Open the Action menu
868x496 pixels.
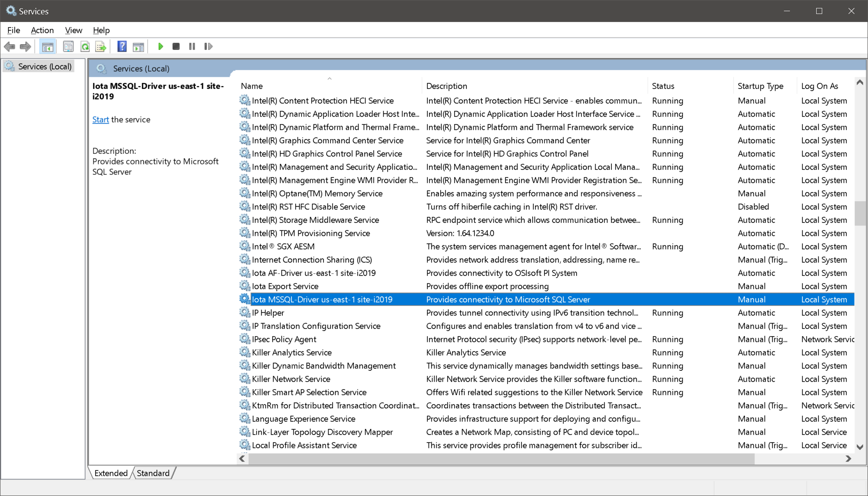[42, 30]
